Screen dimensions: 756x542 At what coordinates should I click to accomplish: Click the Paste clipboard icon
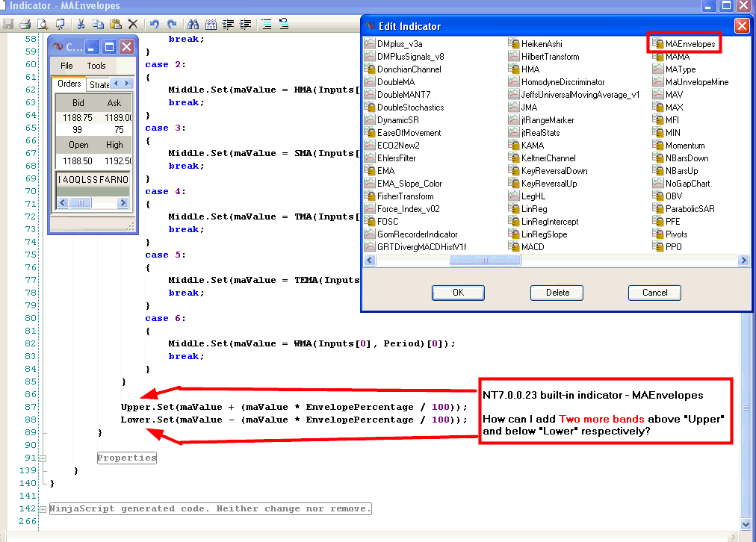coord(115,24)
